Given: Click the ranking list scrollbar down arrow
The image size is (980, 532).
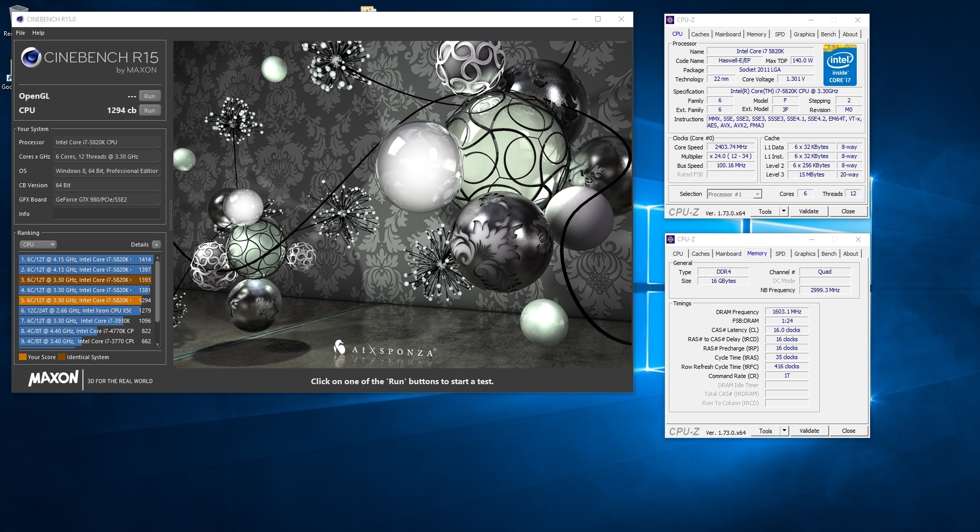Looking at the screenshot, I should point(158,345).
